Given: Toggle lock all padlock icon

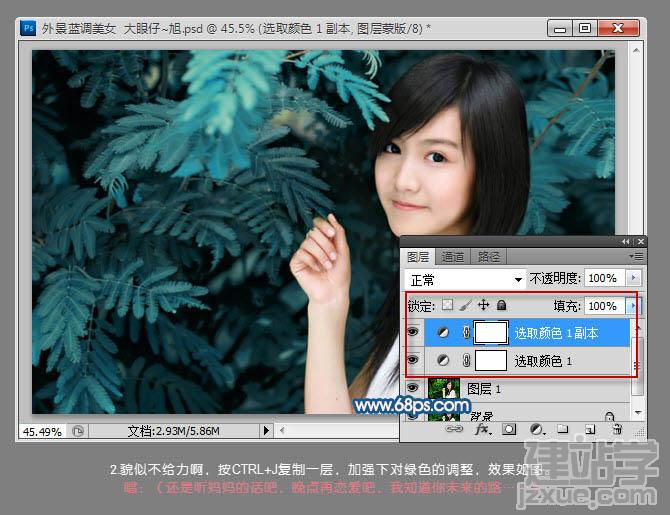Looking at the screenshot, I should point(502,305).
